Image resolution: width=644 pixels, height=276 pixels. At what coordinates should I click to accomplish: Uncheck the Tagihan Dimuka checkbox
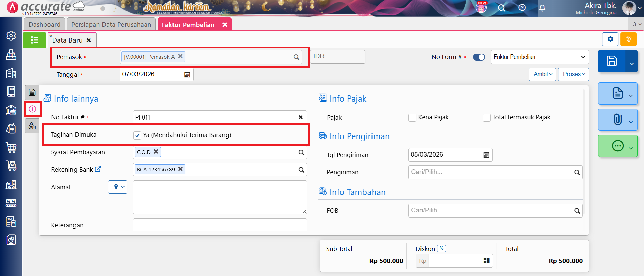[x=137, y=135]
